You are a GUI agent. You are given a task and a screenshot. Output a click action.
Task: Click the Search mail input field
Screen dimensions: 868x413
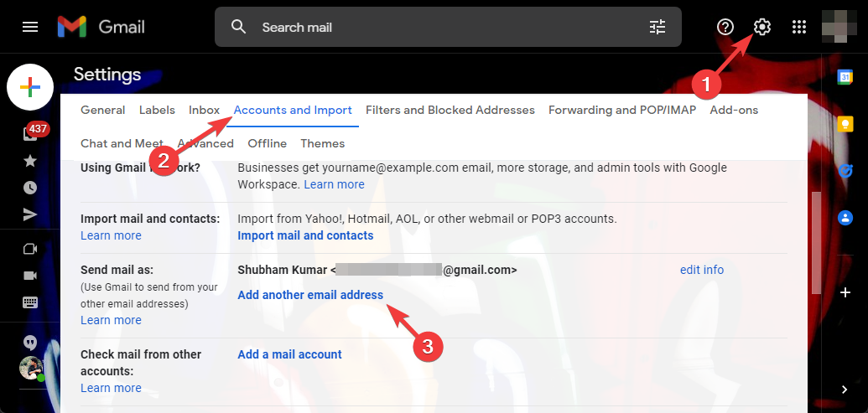click(449, 27)
